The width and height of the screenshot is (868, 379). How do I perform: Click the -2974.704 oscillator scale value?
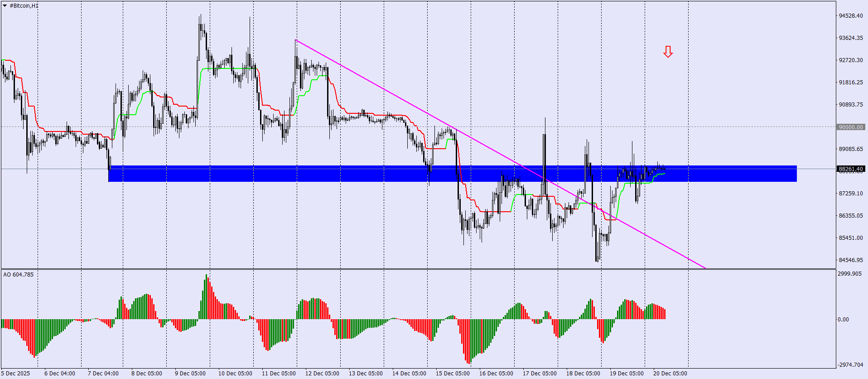pos(851,365)
